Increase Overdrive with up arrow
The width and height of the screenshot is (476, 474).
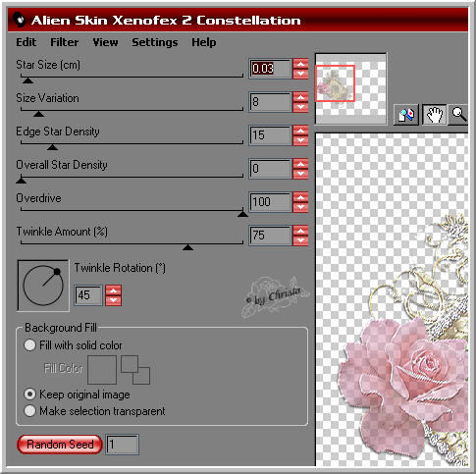tap(300, 197)
